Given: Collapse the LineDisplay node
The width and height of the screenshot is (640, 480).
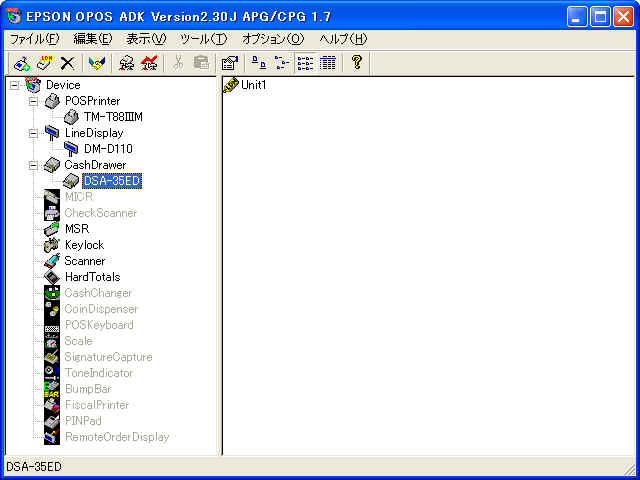Looking at the screenshot, I should [x=33, y=133].
